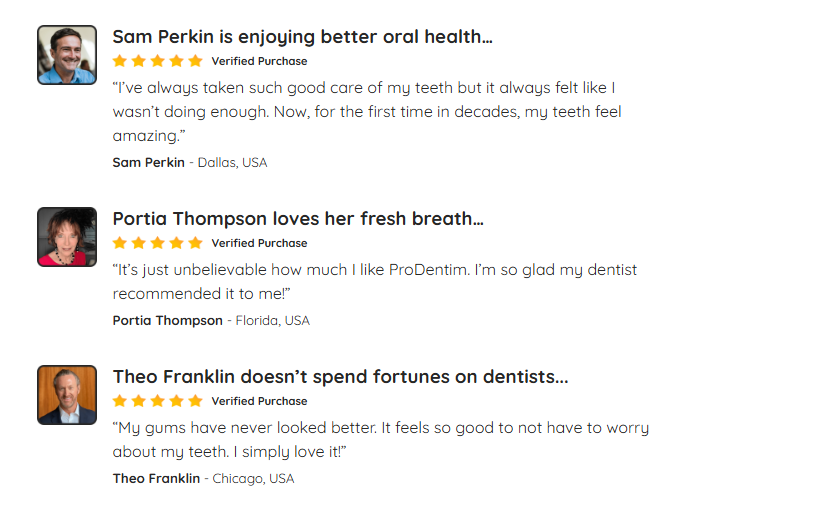Image resolution: width=828 pixels, height=511 pixels.
Task: Click fifth star in Portia Thompson's rating
Action: pyautogui.click(x=195, y=243)
